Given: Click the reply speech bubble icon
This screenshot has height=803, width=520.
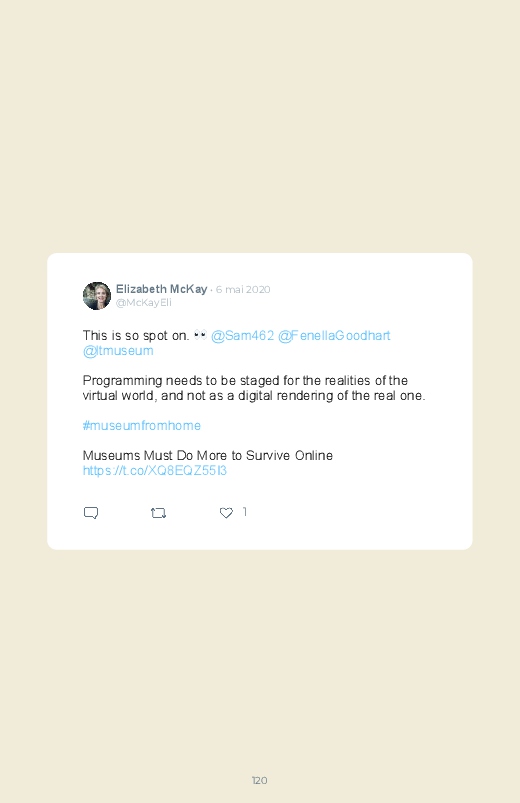Looking at the screenshot, I should pos(91,513).
